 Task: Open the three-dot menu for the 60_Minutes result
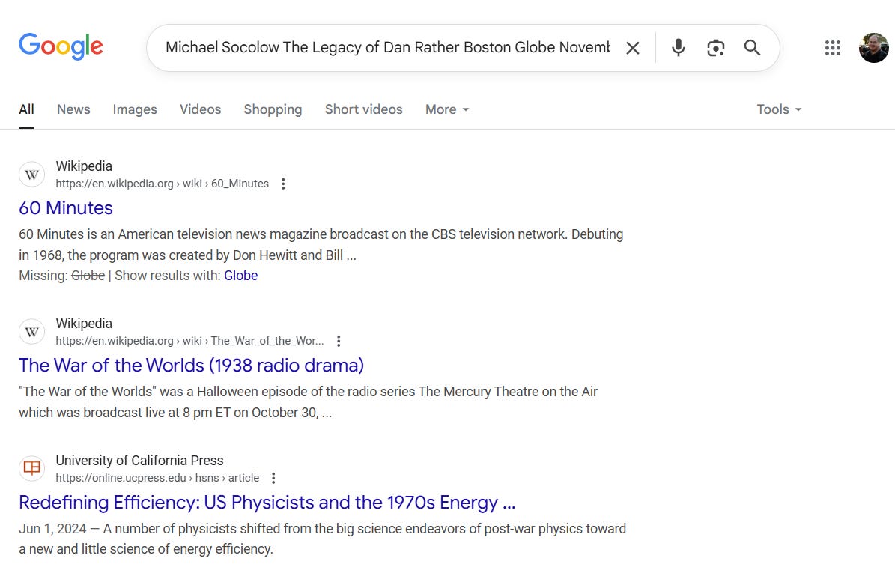[283, 184]
